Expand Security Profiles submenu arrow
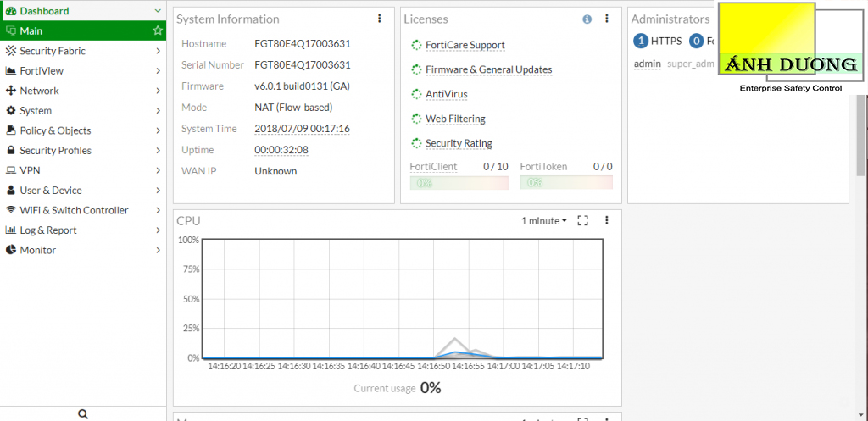This screenshot has width=868, height=421. click(159, 151)
